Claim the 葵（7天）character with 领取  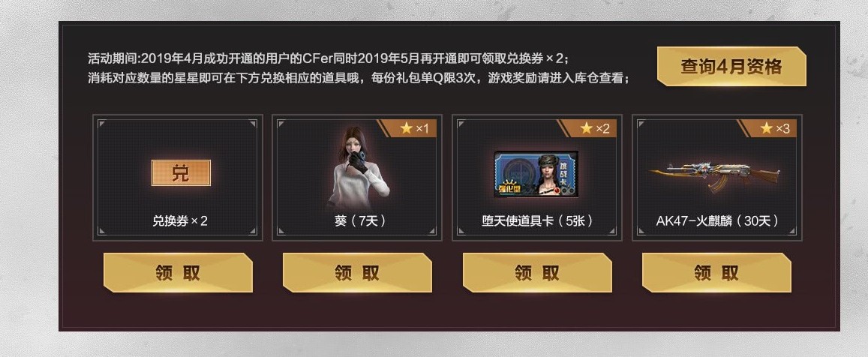357,273
